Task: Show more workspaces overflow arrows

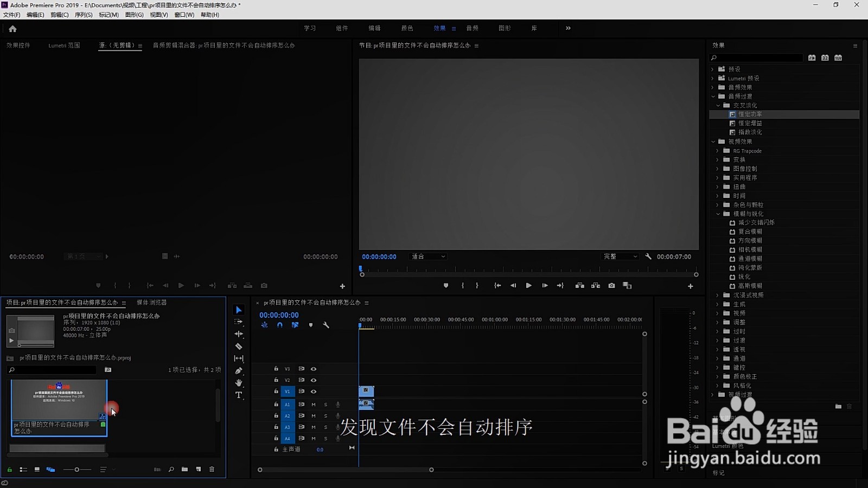Action: [568, 28]
